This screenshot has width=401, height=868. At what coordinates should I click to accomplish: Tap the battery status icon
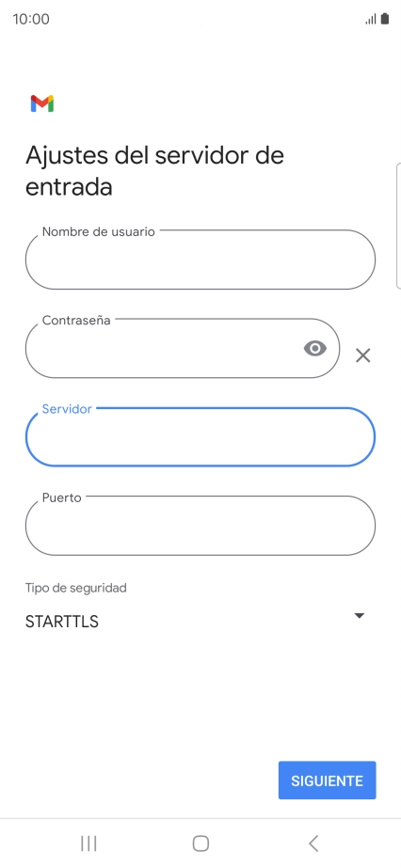point(385,19)
